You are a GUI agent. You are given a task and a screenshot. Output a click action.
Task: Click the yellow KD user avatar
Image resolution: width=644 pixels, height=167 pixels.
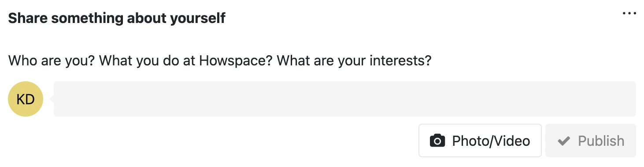click(x=26, y=99)
